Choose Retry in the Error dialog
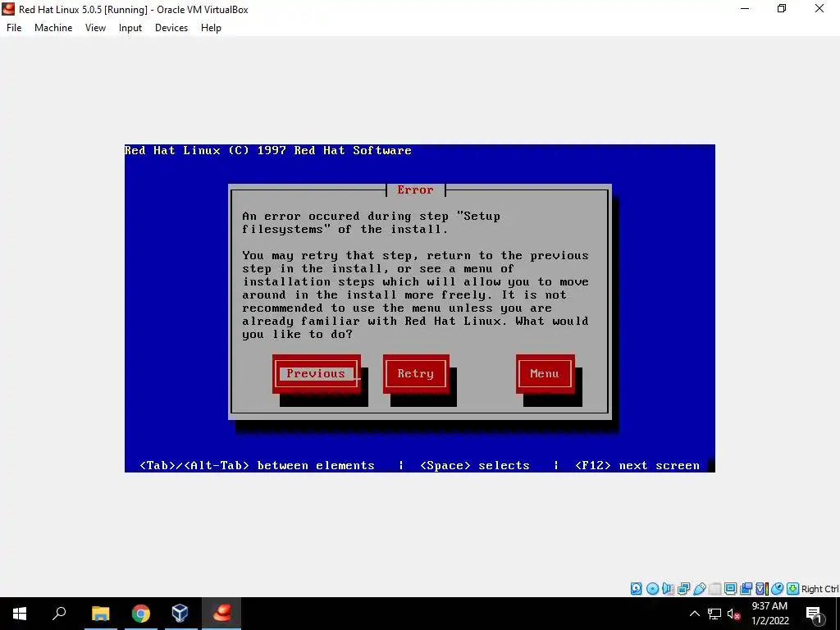Viewport: 840px width, 630px height. coord(416,373)
